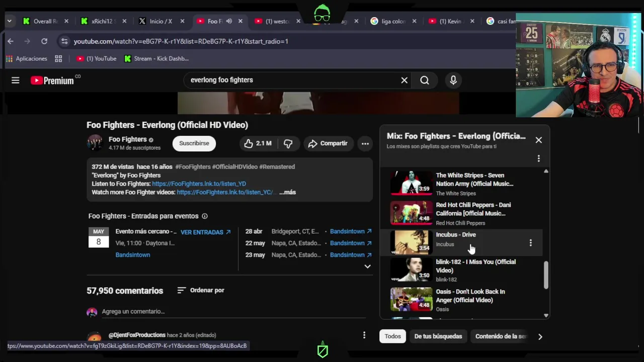Reload the page with the browser refresh button
Screen dimensions: 644x362
pyautogui.click(x=44, y=41)
